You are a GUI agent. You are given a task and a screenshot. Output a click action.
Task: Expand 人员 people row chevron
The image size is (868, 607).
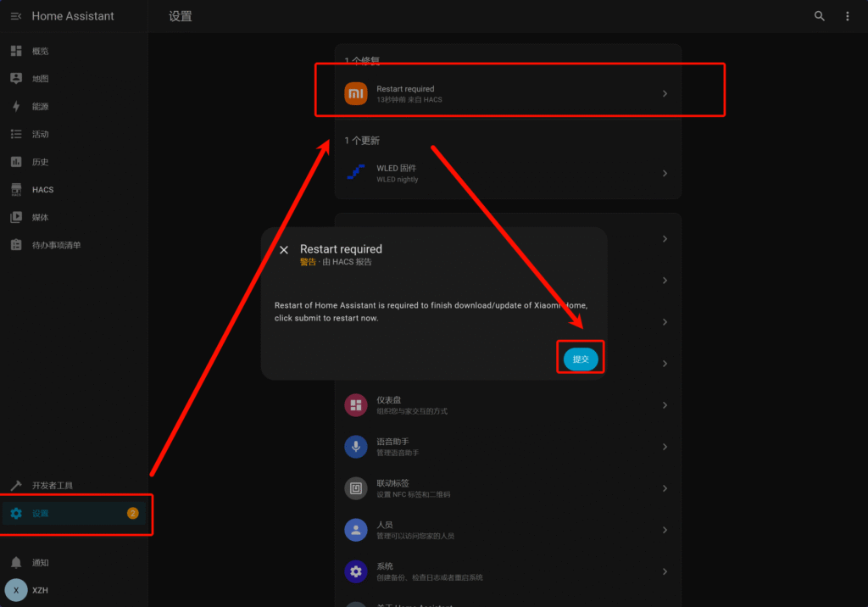(665, 530)
